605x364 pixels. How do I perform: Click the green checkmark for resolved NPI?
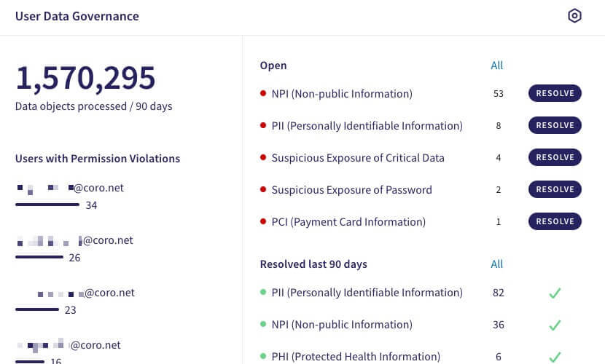[555, 325]
